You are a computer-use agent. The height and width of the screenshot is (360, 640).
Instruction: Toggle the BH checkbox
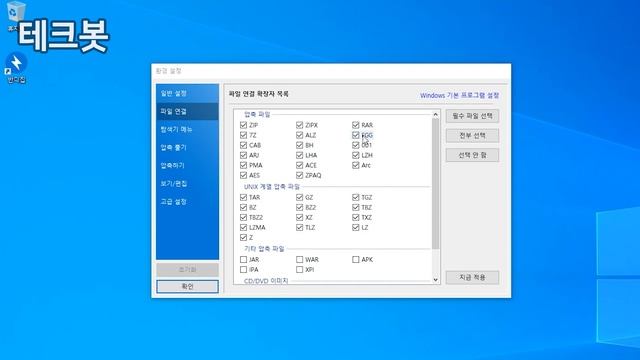(300, 145)
